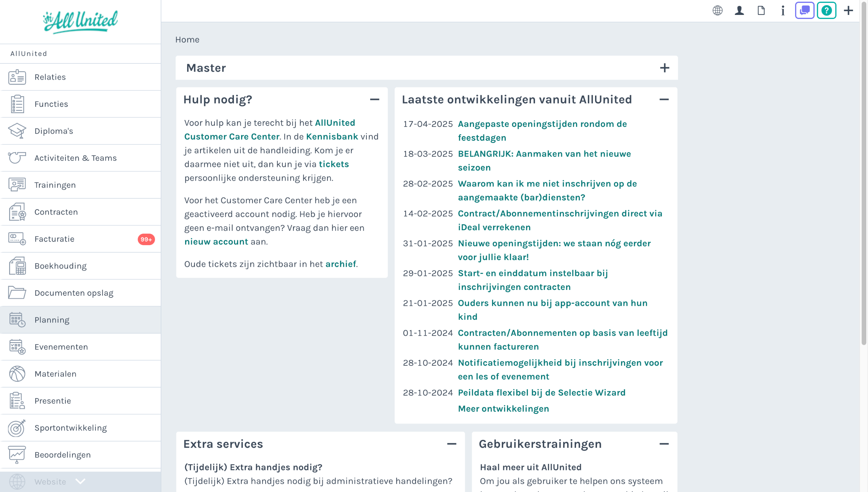Viewport: 868px width, 492px height.
Task: Click the help question mark icon
Action: 827,11
